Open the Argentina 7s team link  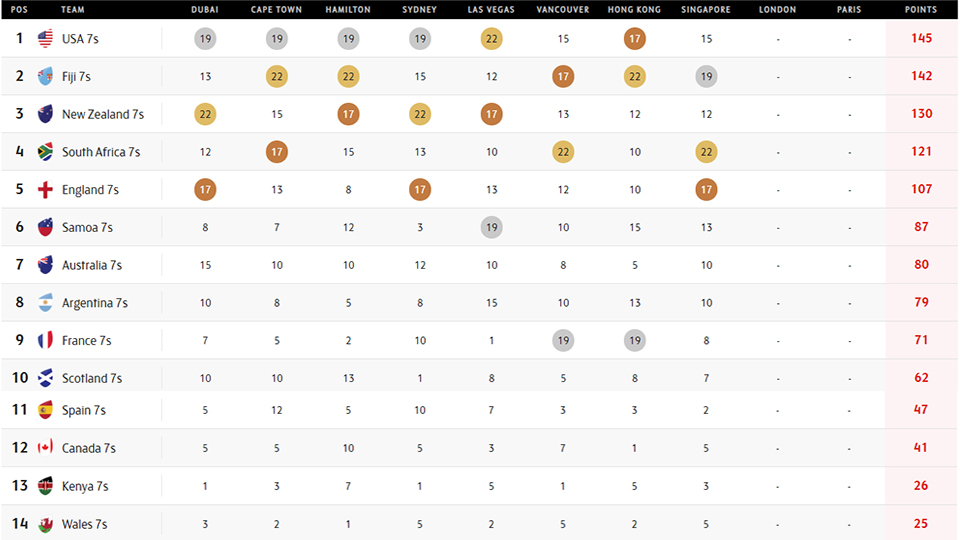click(95, 303)
